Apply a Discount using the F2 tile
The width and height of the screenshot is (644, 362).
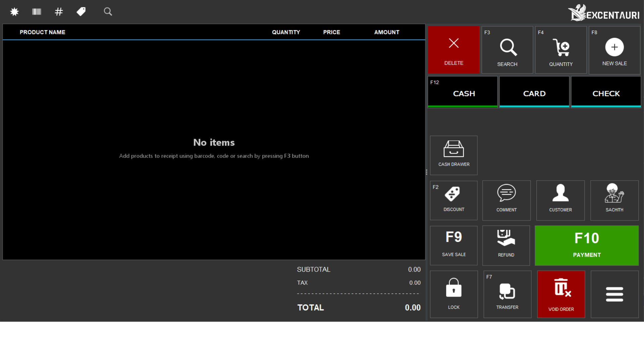click(x=453, y=200)
